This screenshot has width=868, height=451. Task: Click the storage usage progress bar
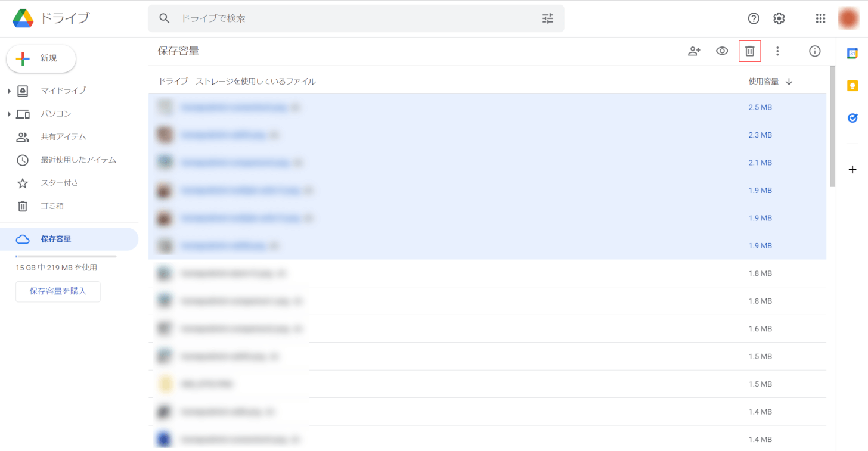click(x=66, y=256)
